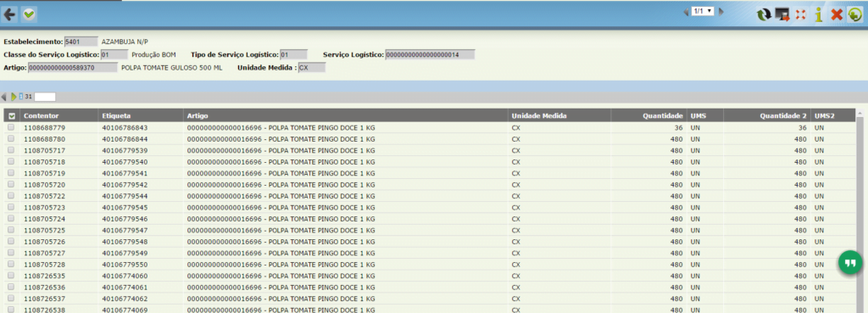Click the AZAMBUJA N/P label
This screenshot has height=313, width=868.
tap(125, 42)
